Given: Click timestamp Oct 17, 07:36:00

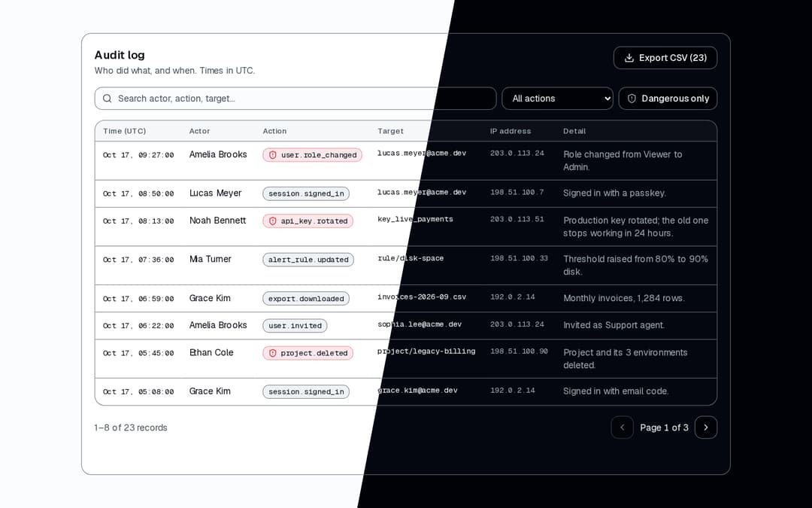Looking at the screenshot, I should point(138,260).
